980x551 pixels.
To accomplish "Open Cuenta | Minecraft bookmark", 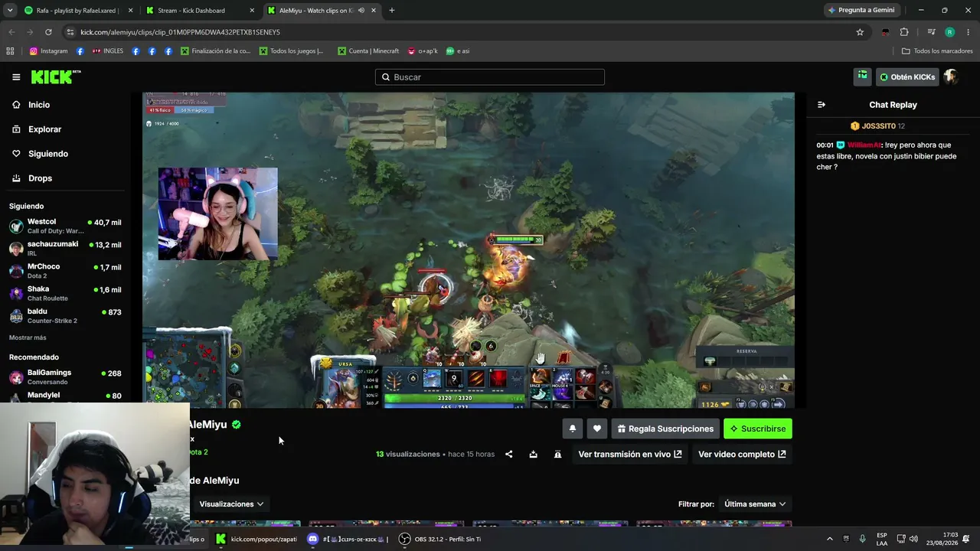I will 367,51.
